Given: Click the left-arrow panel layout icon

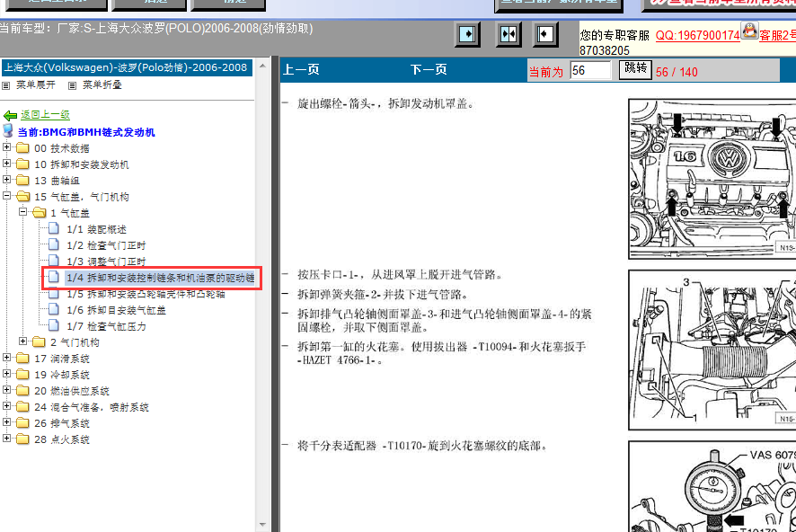Looking at the screenshot, I should (x=545, y=34).
